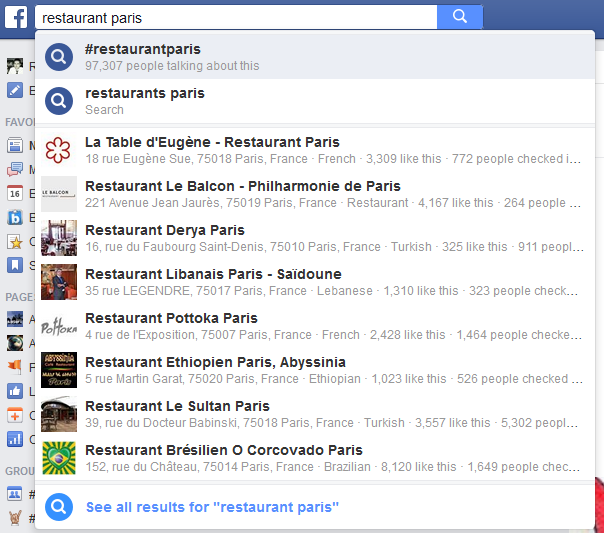The width and height of the screenshot is (604, 533).
Task: Click the Brazilian flag heart thumbnail
Action: (59, 458)
